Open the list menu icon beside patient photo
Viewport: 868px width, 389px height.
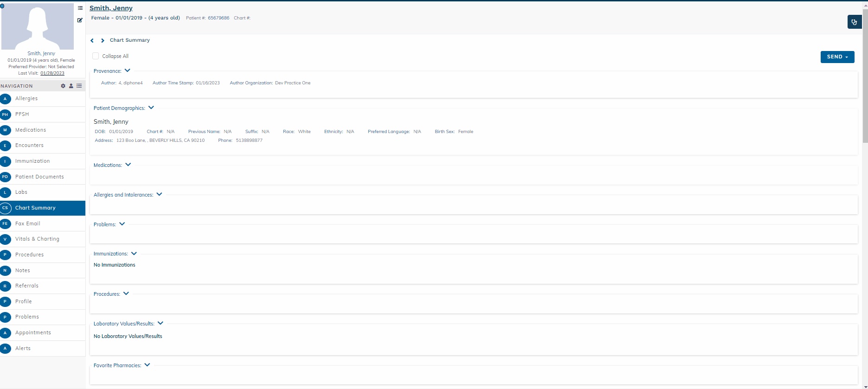tap(80, 8)
